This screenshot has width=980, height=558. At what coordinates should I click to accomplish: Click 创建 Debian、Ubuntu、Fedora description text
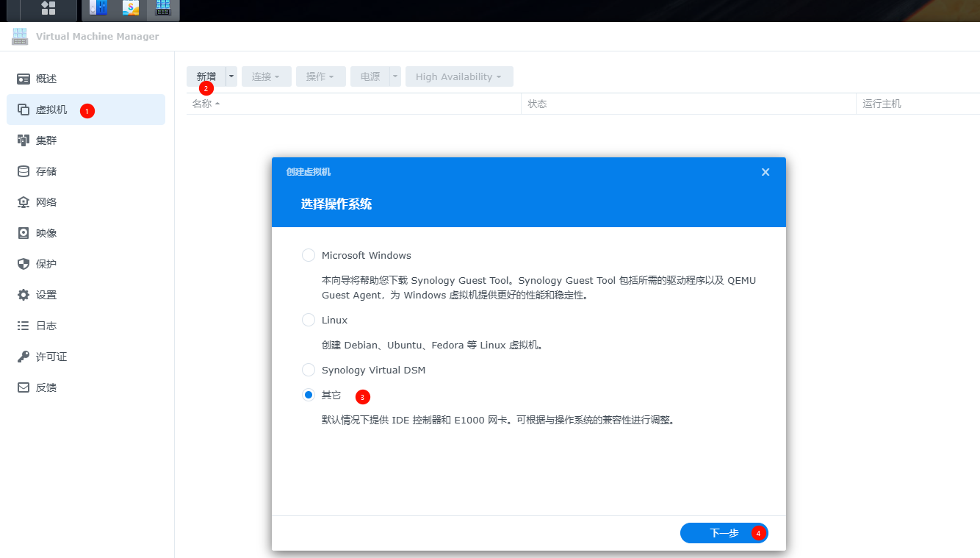click(x=432, y=345)
